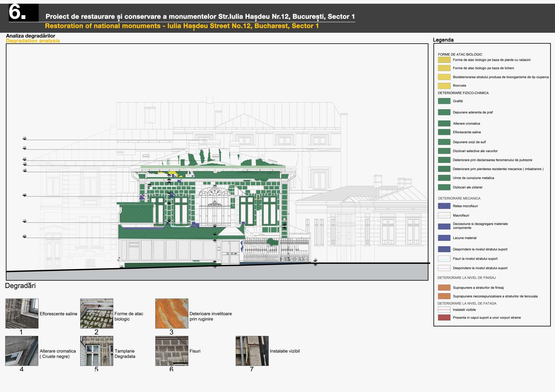Click the Grafitti legend green swatch

pyautogui.click(x=444, y=101)
